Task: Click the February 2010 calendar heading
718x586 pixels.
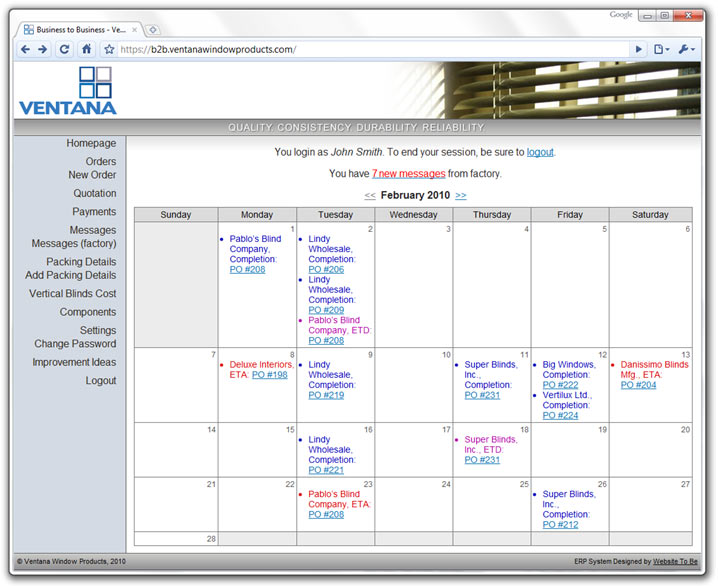Action: coord(415,195)
